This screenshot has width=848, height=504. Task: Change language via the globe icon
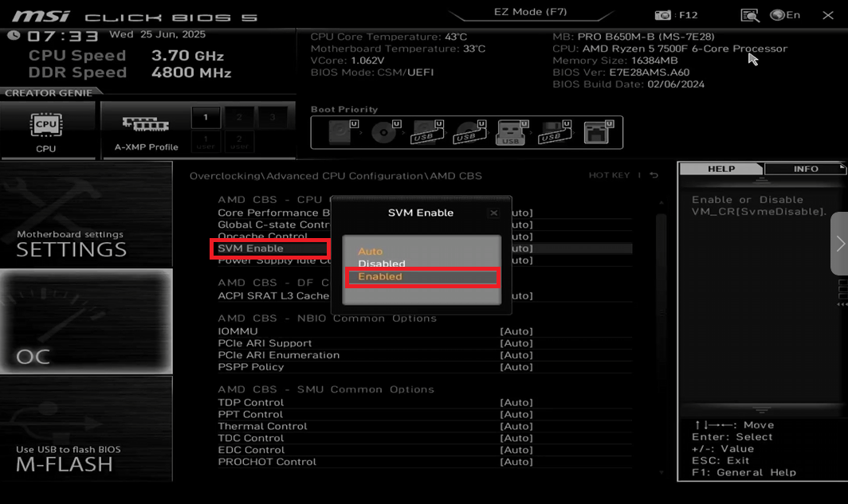click(x=778, y=15)
